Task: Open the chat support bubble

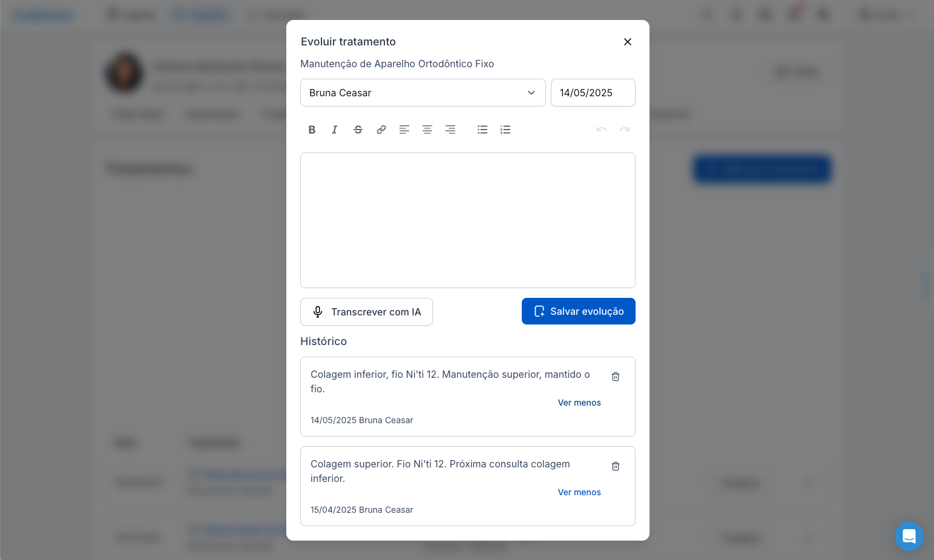Action: pos(909,536)
